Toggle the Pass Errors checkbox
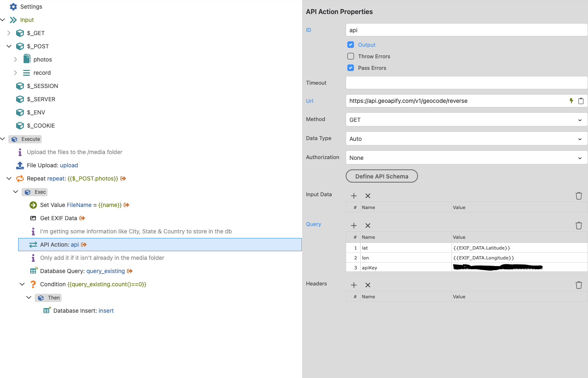 click(x=351, y=68)
